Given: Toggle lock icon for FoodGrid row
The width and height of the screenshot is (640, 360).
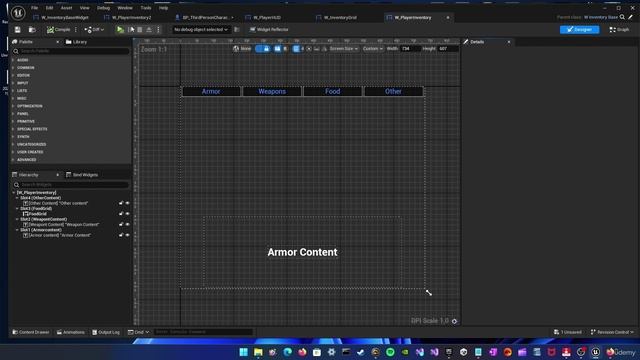Looking at the screenshot, I should (x=121, y=214).
